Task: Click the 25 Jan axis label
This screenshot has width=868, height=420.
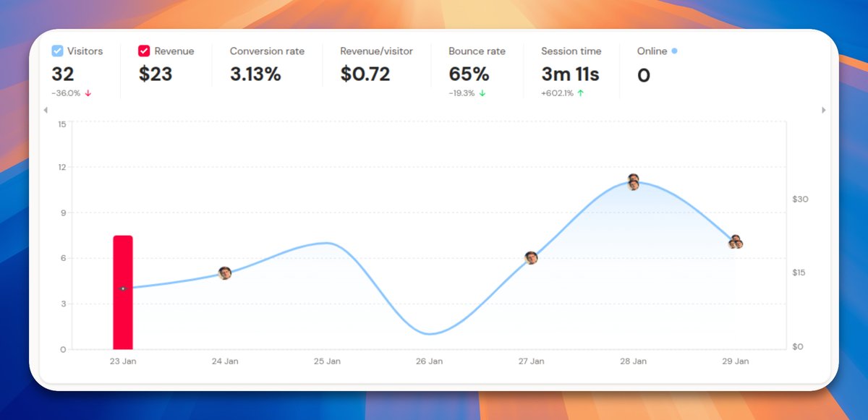Action: coord(327,361)
